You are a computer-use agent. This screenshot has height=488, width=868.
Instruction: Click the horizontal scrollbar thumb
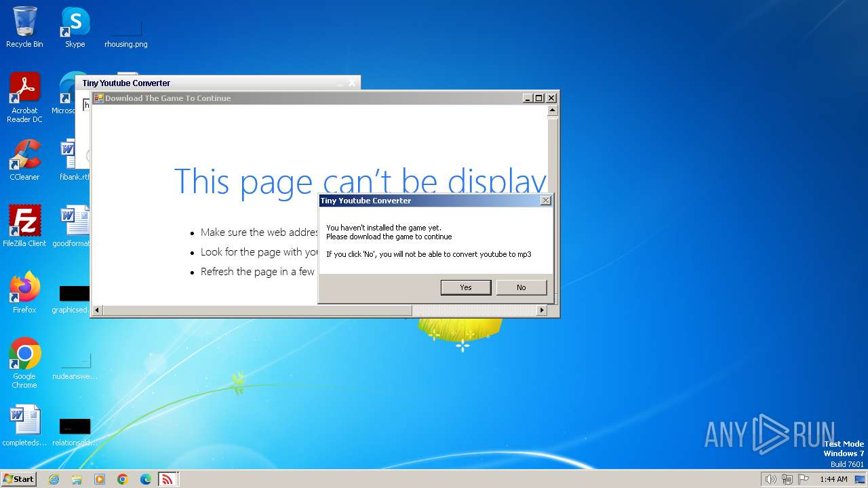pos(257,310)
